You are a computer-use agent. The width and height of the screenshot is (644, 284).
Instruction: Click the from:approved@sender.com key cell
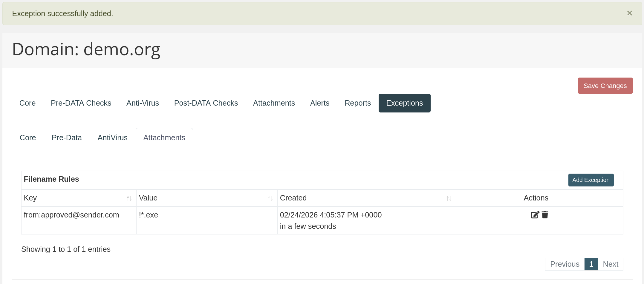[x=71, y=215]
